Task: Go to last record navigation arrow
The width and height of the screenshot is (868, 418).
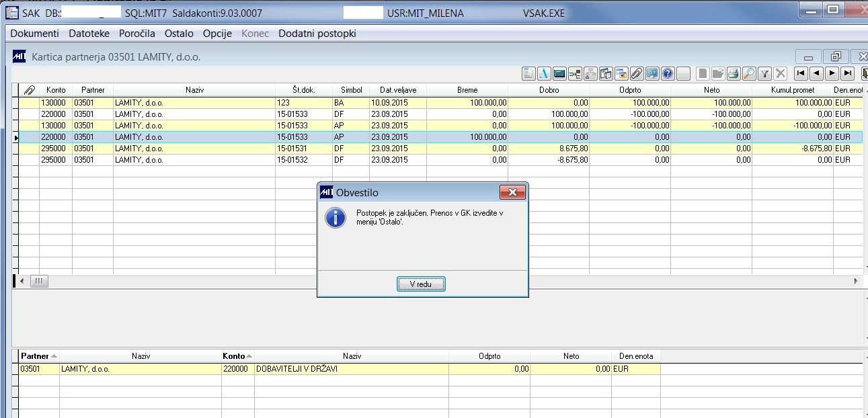Action: tap(848, 73)
